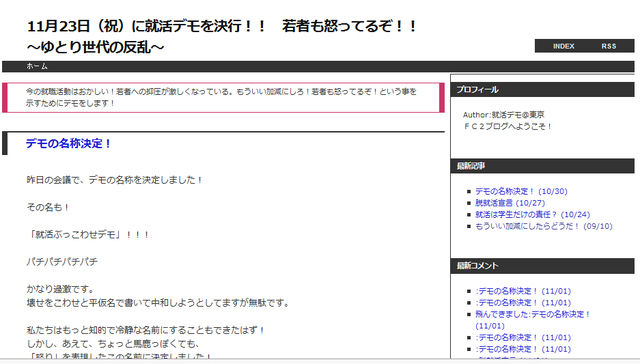Image resolution: width=640 pixels, height=364 pixels.
Task: Open second recent comment :デモの名称決定！ (11/01)
Action: tap(523, 302)
